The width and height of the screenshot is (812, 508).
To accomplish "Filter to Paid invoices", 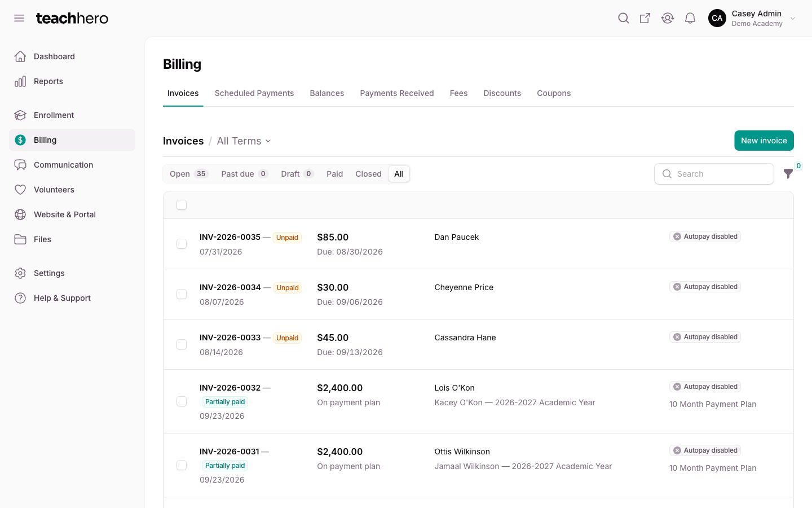I will 335,174.
